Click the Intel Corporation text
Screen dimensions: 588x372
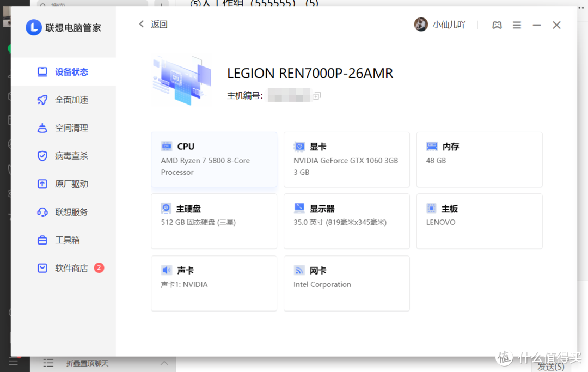pyautogui.click(x=322, y=284)
